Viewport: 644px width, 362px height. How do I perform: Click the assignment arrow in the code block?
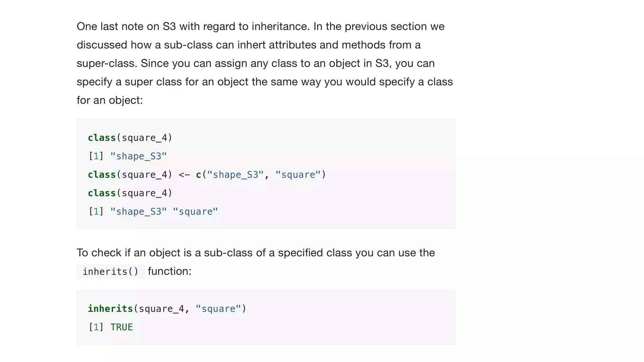click(x=184, y=174)
